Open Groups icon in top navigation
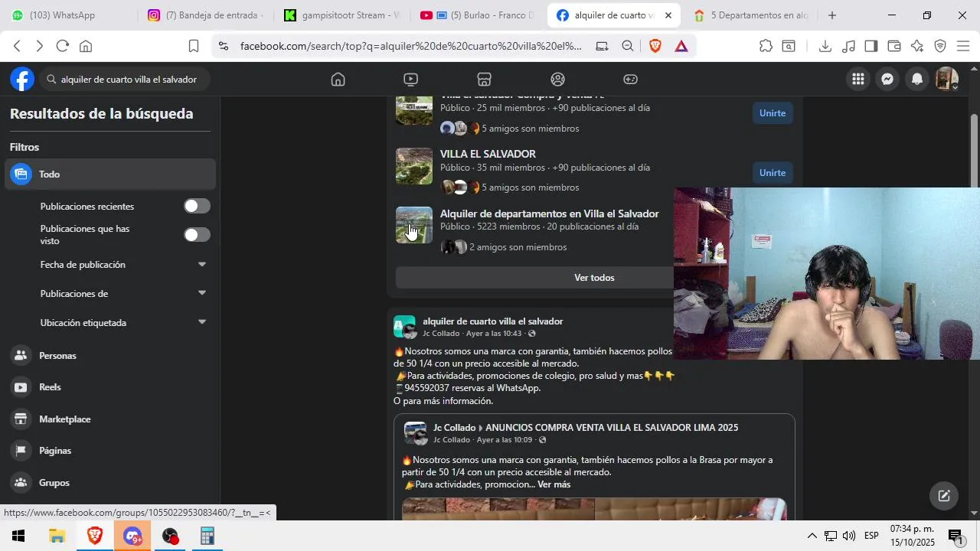Image resolution: width=980 pixels, height=551 pixels. 557,80
